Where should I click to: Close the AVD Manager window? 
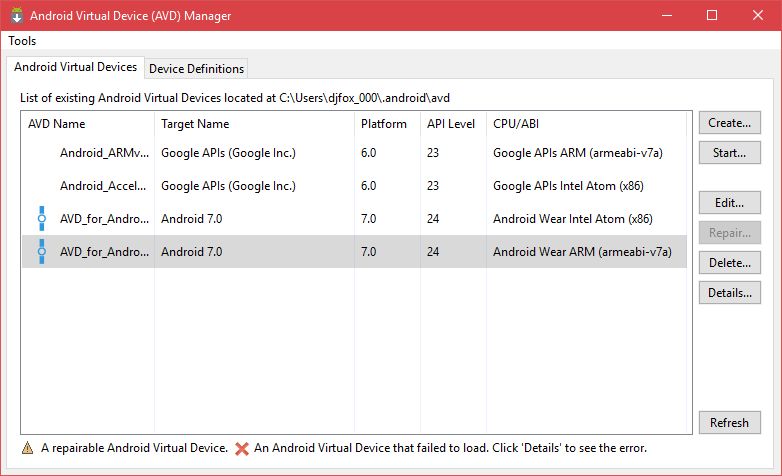[758, 15]
